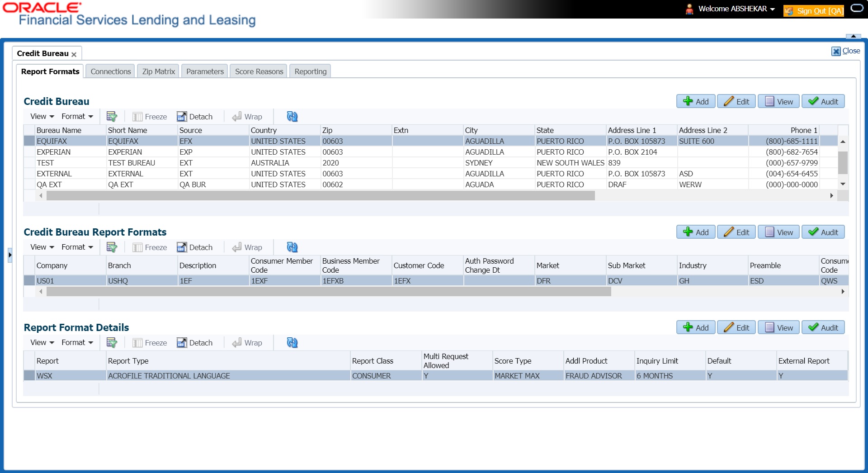Viewport: 868px width, 473px height.
Task: Click the Sign Out [QA] link
Action: [814, 11]
